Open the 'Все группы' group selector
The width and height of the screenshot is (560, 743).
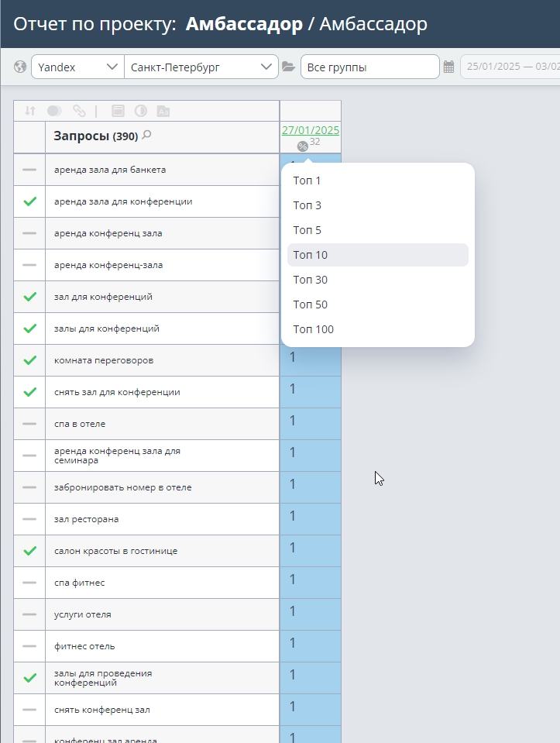click(x=369, y=67)
